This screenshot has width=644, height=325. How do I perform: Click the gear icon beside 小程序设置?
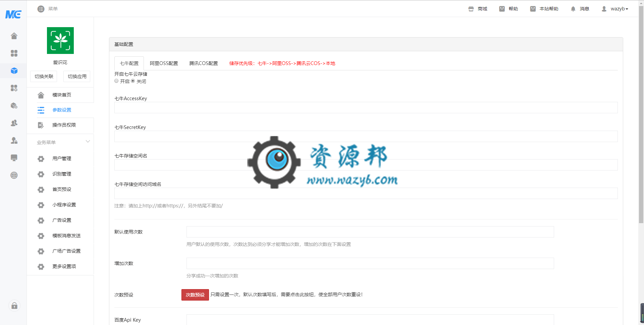(41, 205)
